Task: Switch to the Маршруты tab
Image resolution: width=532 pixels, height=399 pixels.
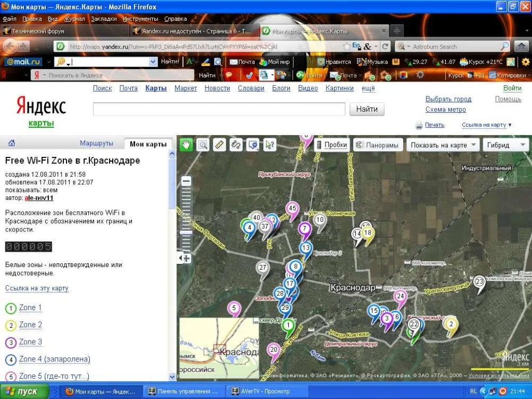Action: coord(96,143)
